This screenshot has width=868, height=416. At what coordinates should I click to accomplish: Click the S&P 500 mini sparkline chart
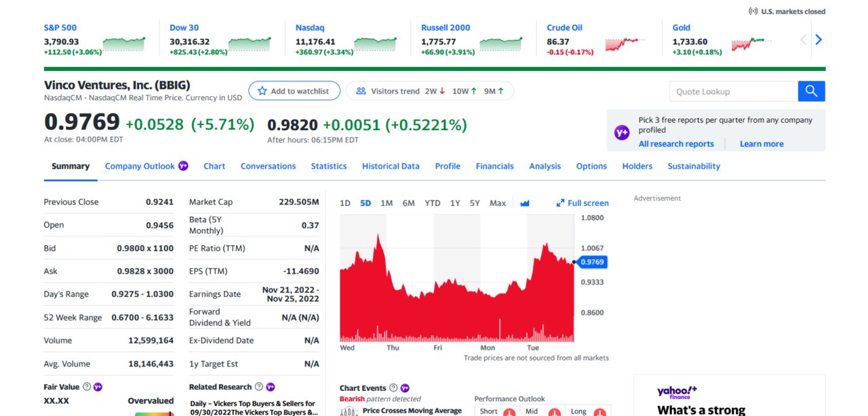click(x=124, y=44)
